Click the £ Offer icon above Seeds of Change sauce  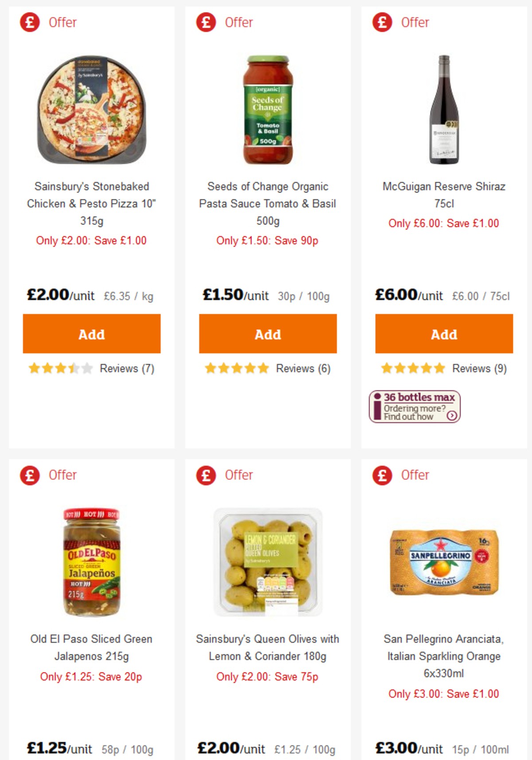(205, 22)
